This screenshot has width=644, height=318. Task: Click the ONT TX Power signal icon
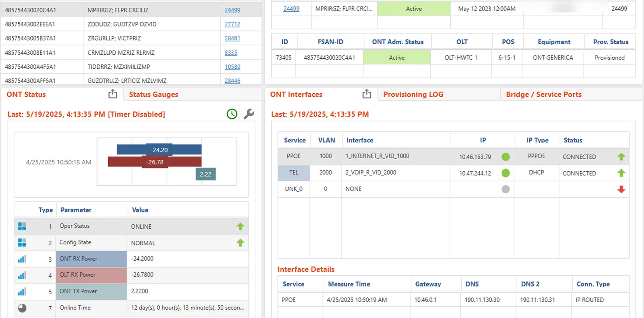[x=22, y=291]
